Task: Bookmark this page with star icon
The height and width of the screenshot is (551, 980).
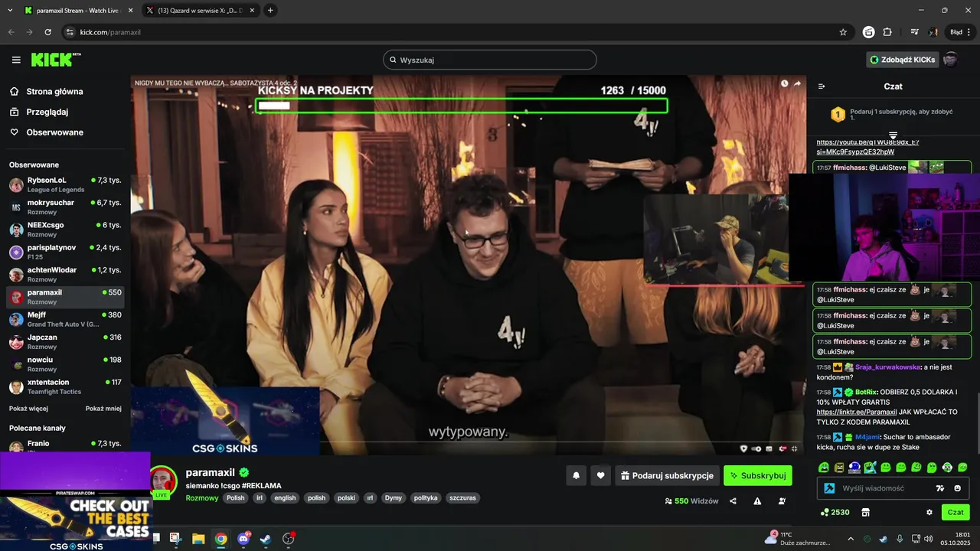Action: pyautogui.click(x=843, y=32)
